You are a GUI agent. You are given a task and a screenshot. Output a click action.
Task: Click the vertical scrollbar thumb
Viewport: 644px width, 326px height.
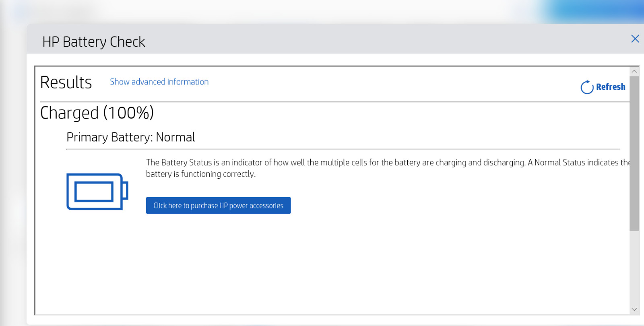[x=634, y=153]
